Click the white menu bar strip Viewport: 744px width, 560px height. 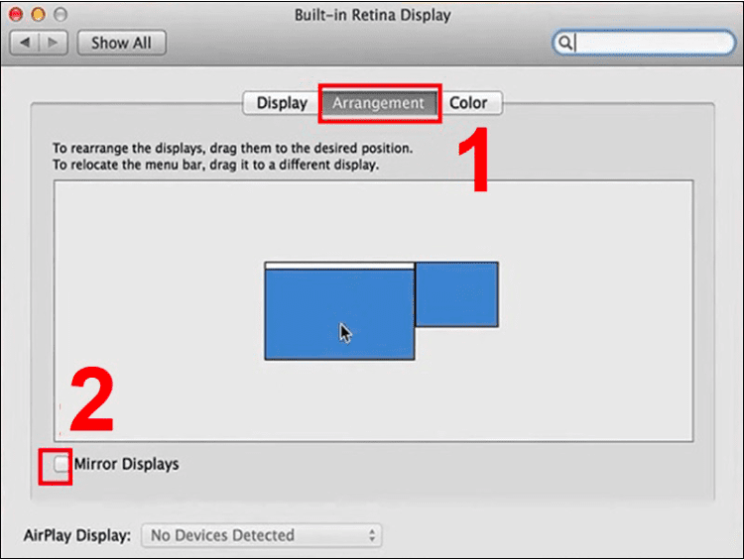pos(338,265)
